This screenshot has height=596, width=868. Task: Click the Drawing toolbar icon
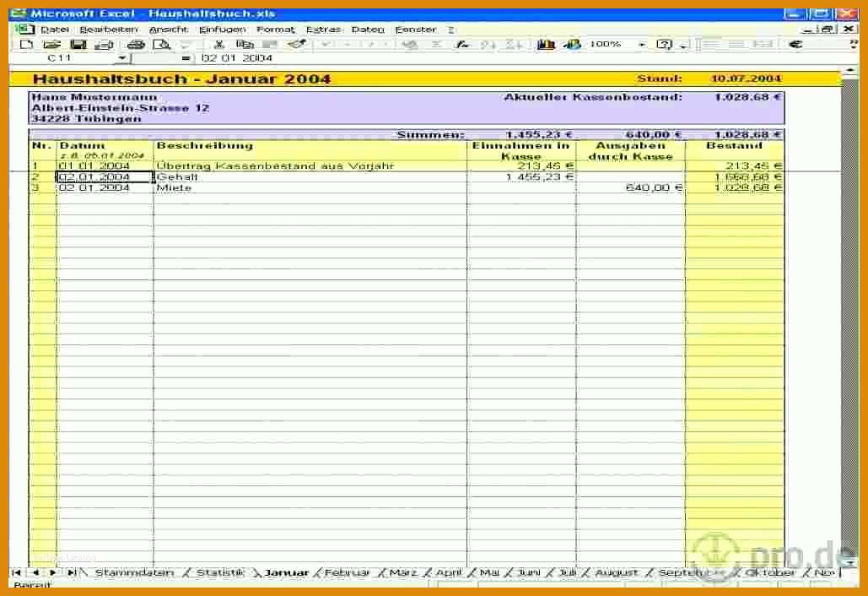coord(572,45)
